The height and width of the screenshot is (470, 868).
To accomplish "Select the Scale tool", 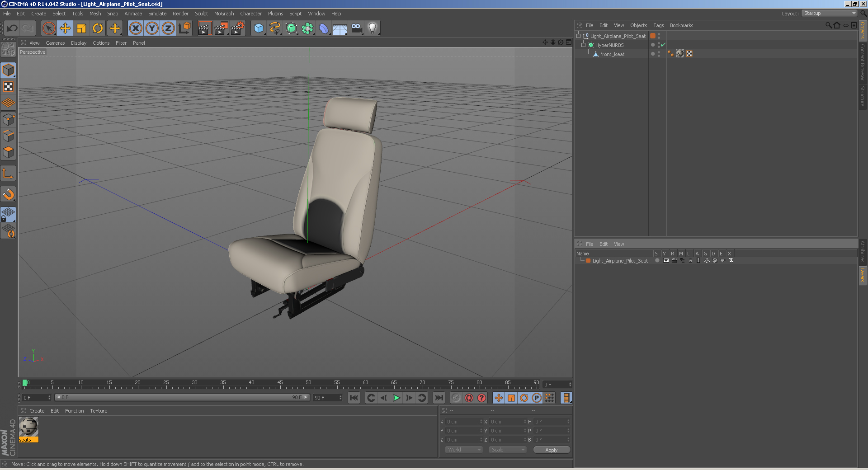I will point(81,28).
